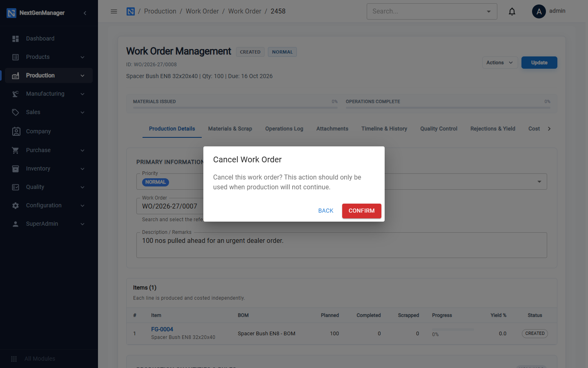Click the Sales tag icon
The image size is (588, 368).
click(16, 112)
